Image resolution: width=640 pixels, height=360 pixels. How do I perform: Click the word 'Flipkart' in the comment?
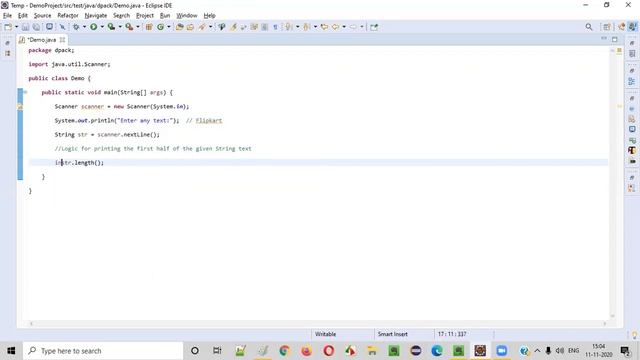(x=209, y=120)
